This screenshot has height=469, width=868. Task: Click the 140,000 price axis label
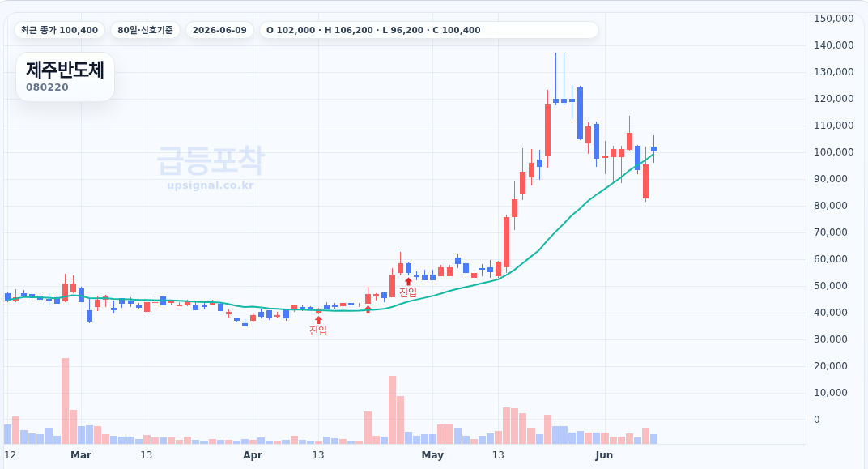point(834,45)
